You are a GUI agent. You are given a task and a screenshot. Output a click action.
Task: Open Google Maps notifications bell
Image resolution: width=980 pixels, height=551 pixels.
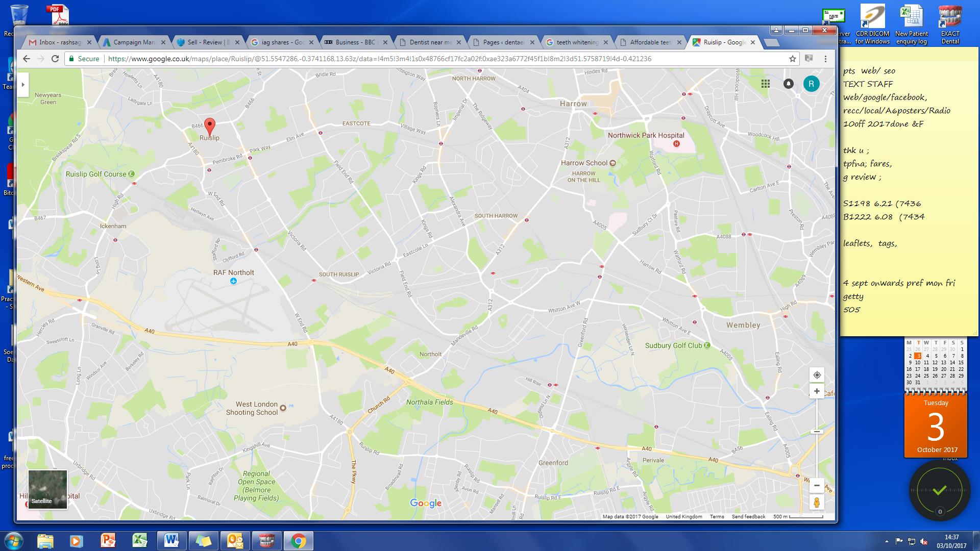(x=788, y=84)
